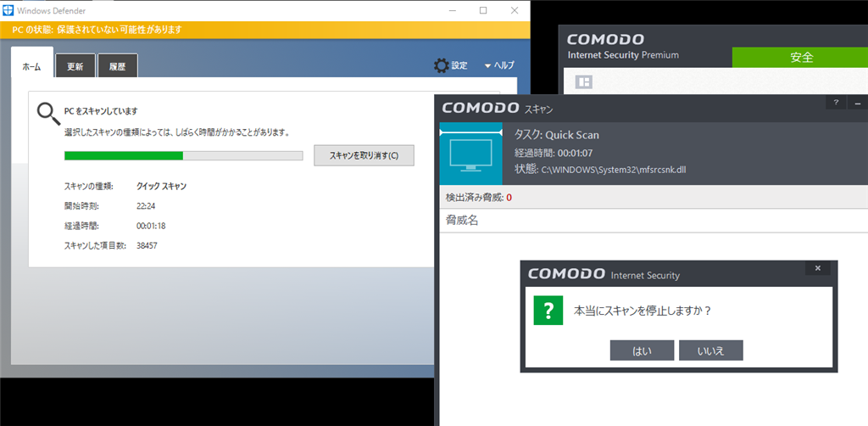The width and height of the screenshot is (868, 426).
Task: Open help in COMODO scan window
Action: [x=836, y=103]
